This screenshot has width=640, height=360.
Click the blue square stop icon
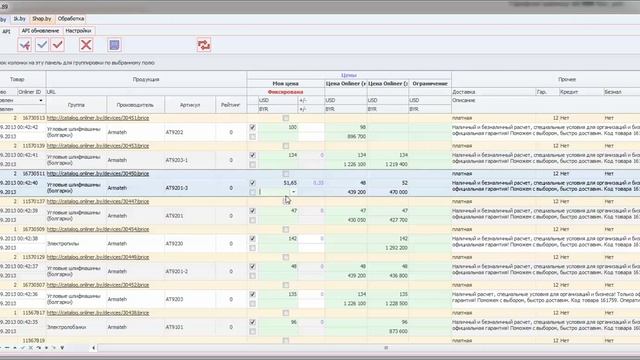coord(114,45)
